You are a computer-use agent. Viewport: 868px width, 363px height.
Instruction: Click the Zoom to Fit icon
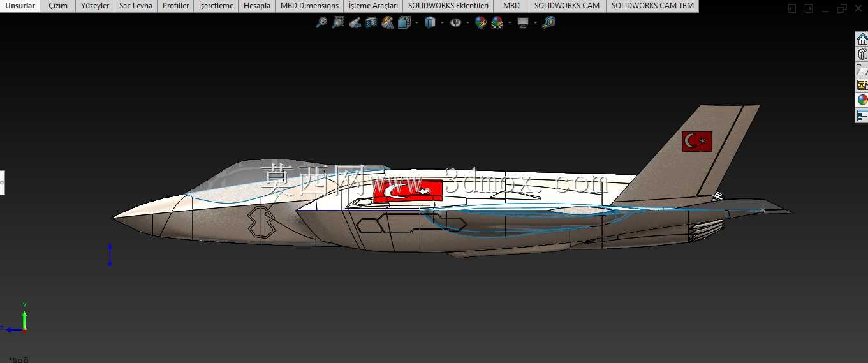(x=321, y=22)
